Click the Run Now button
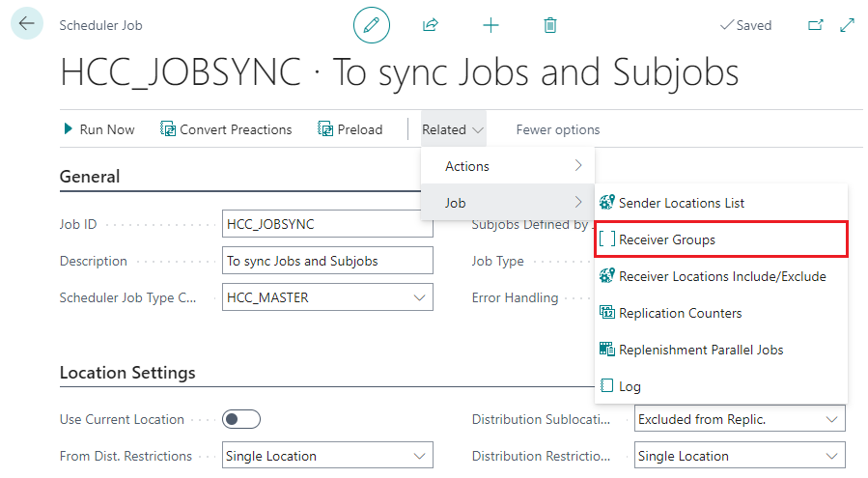Screen dimensions: 868x478 [98, 129]
